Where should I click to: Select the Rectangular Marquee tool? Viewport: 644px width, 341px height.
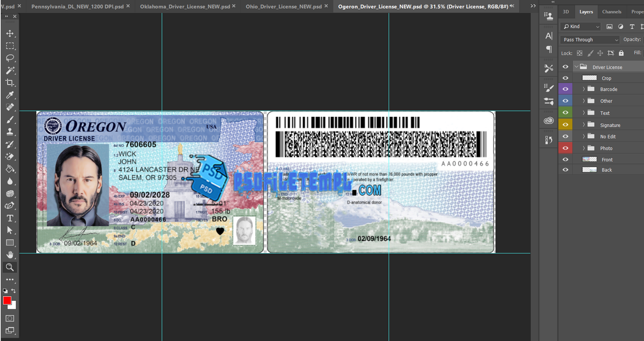click(x=10, y=46)
